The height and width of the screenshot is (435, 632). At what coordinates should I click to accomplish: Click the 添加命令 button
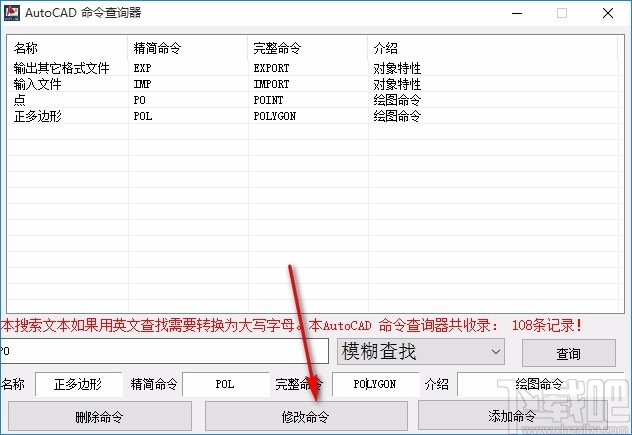point(512,415)
